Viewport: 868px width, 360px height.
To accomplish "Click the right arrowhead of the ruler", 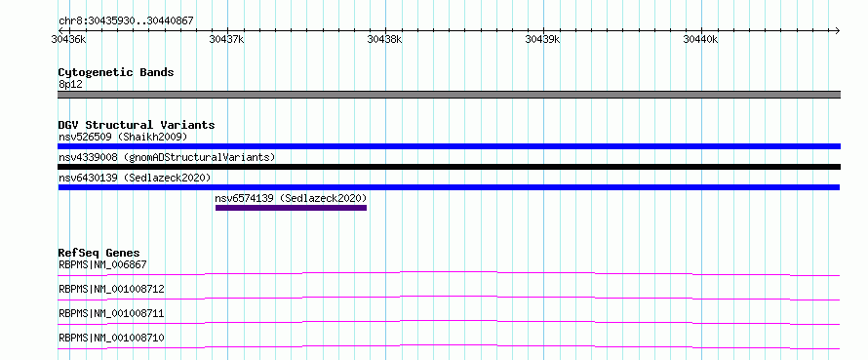I will 838,30.
